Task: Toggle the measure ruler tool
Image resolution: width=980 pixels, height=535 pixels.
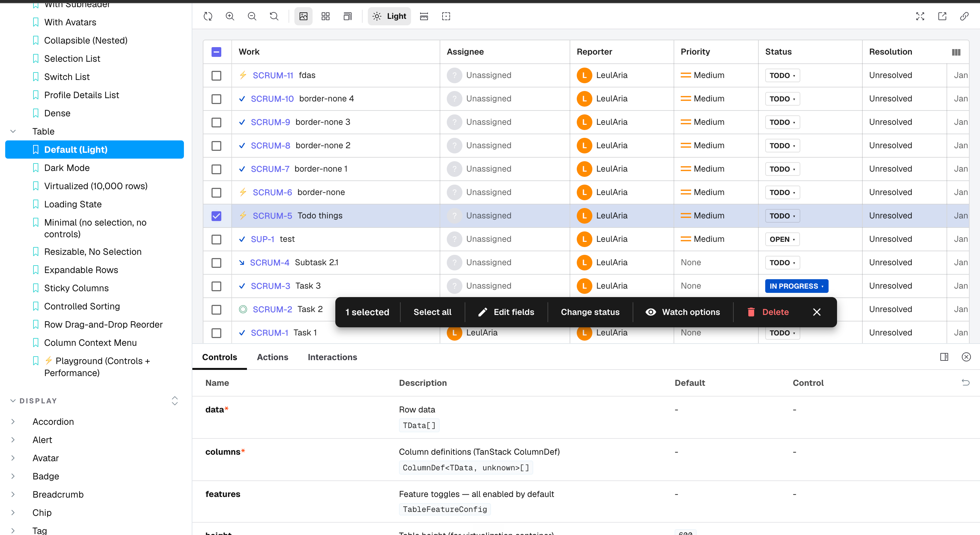Action: [x=424, y=16]
